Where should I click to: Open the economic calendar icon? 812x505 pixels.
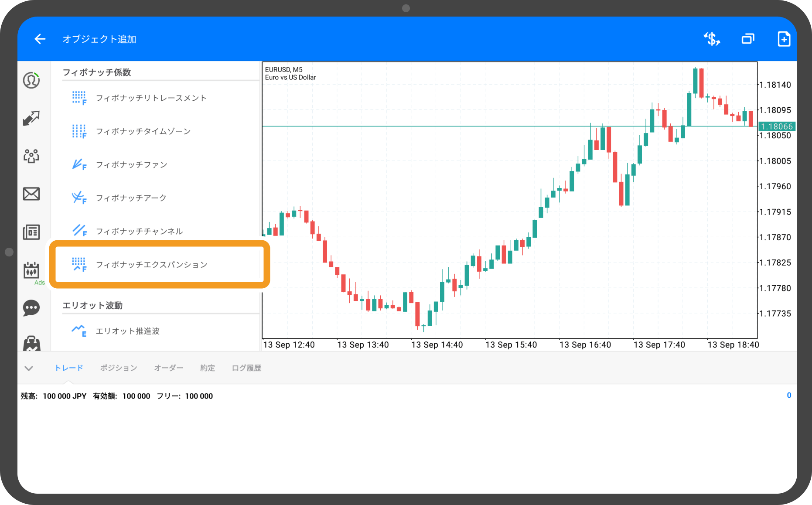(x=31, y=270)
